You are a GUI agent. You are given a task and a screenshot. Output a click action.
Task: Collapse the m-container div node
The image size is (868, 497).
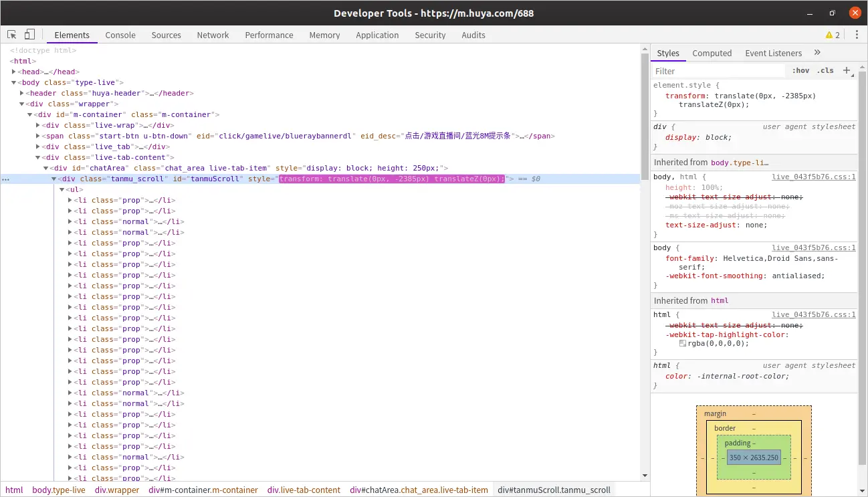(30, 114)
